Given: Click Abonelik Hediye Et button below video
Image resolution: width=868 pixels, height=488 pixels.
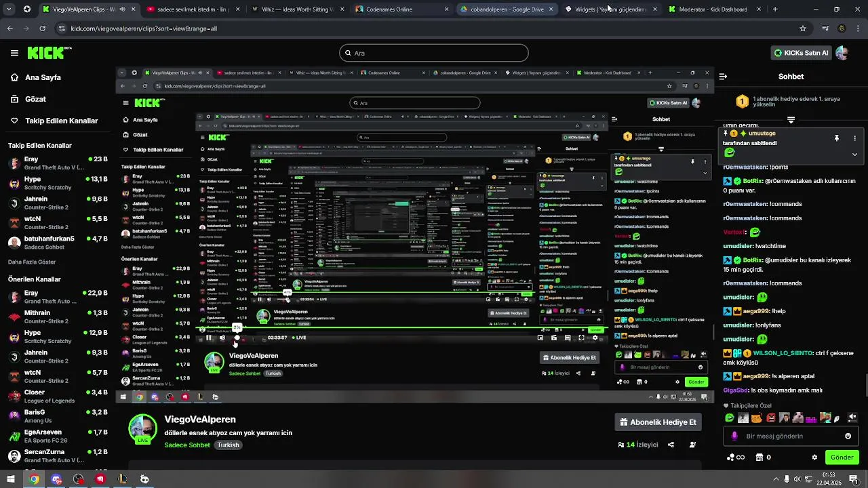Looking at the screenshot, I should (x=658, y=422).
